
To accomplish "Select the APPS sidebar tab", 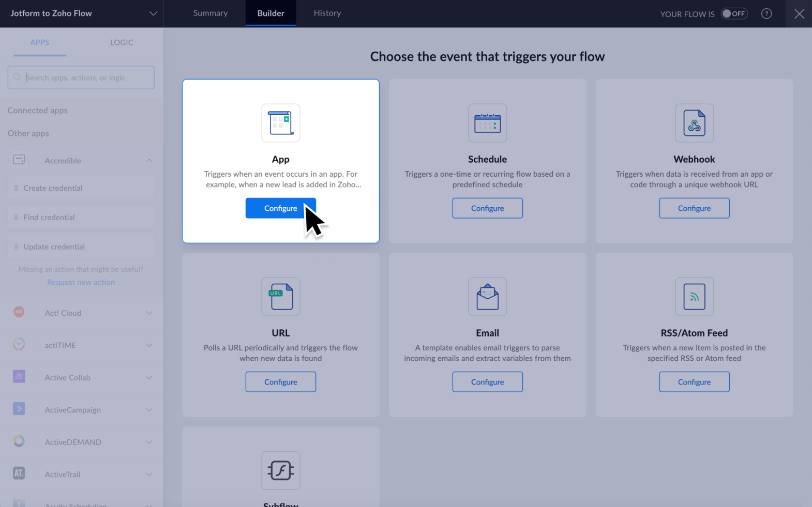I will 40,42.
